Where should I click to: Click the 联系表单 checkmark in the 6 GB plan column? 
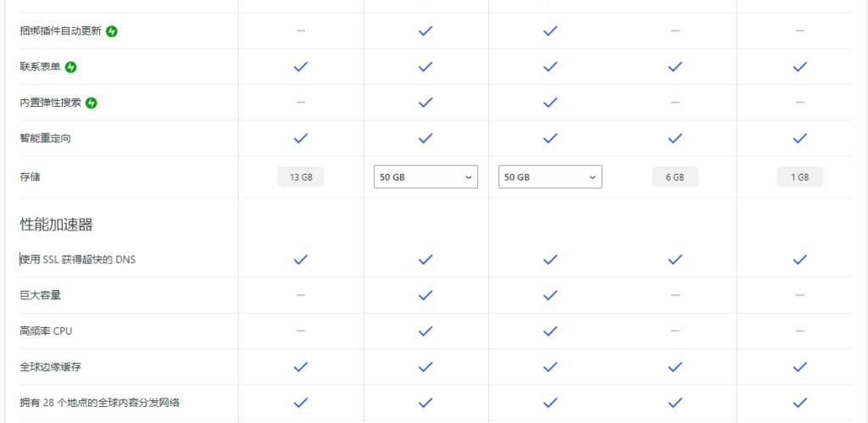[x=675, y=67]
